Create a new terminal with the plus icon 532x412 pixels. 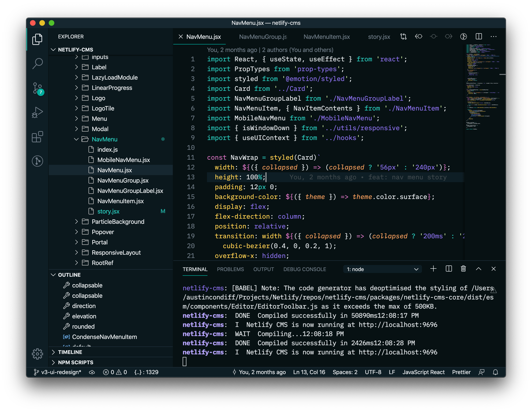[433, 269]
